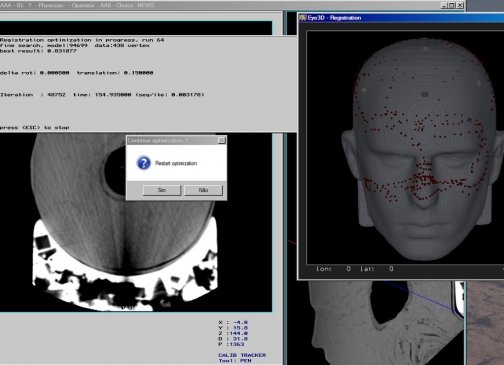Click the CALIB TRACKER status text
Image resolution: width=504 pixels, height=365 pixels.
pyautogui.click(x=242, y=355)
